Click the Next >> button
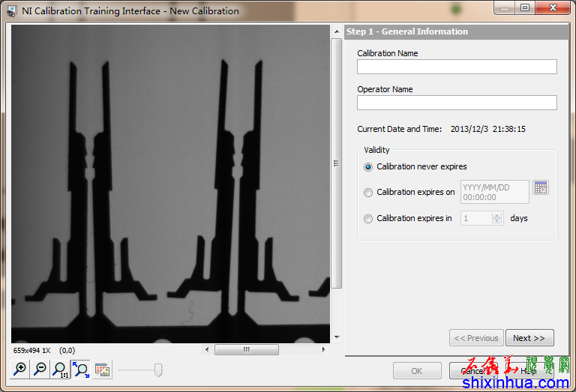 tap(529, 338)
